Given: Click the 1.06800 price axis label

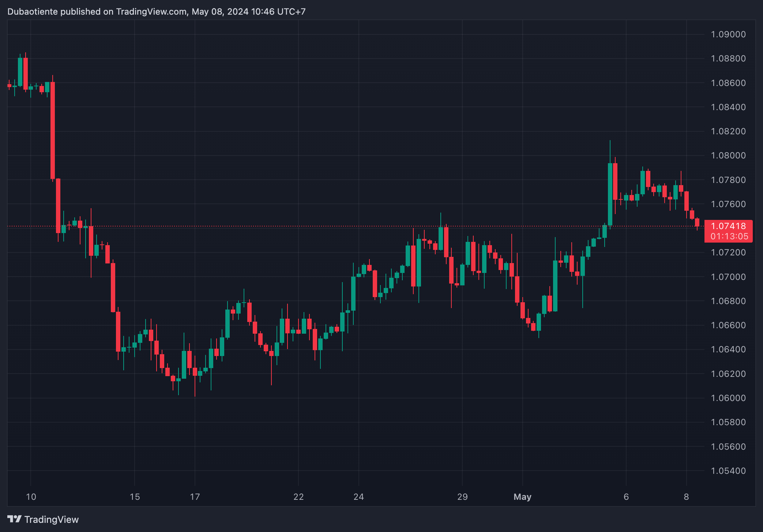Looking at the screenshot, I should pos(728,301).
